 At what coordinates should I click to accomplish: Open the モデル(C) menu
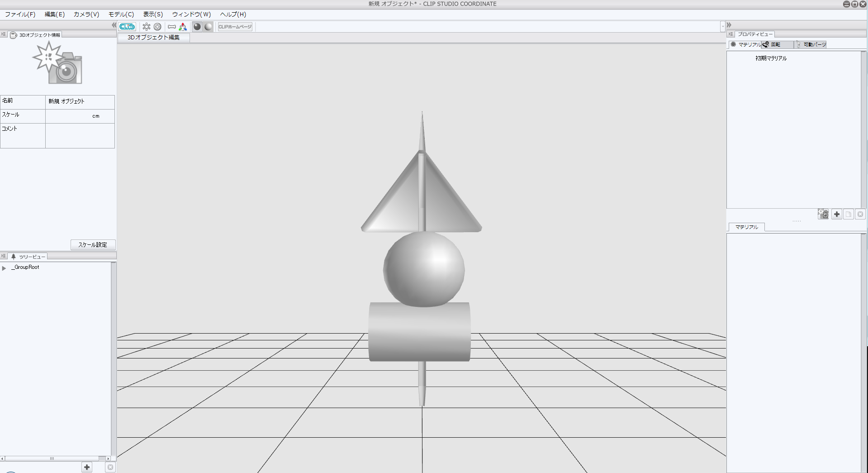[x=121, y=14]
